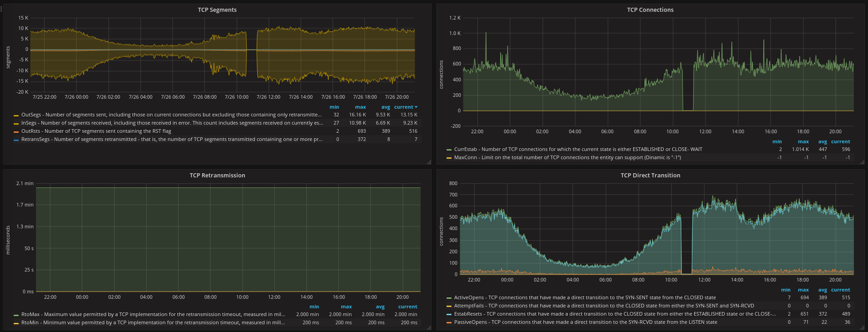Open the TCP Direct Transition panel title menu
868x332 pixels.
(x=650, y=175)
